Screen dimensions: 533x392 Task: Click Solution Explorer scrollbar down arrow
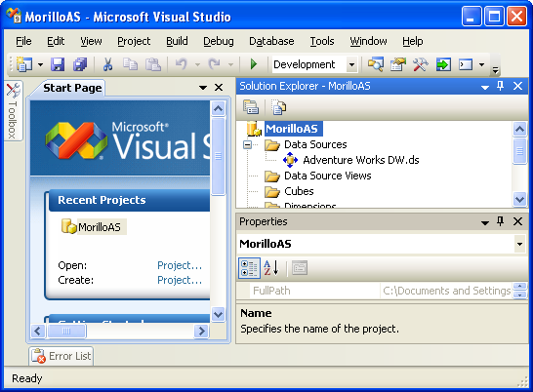pos(519,199)
